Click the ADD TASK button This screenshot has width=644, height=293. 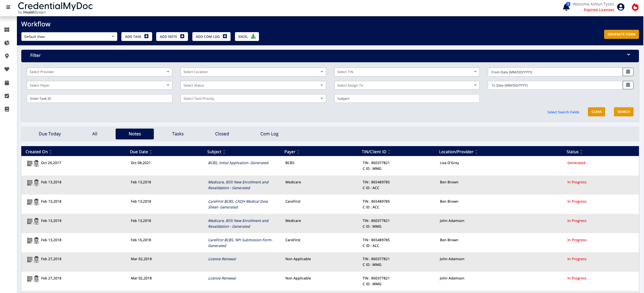137,37
